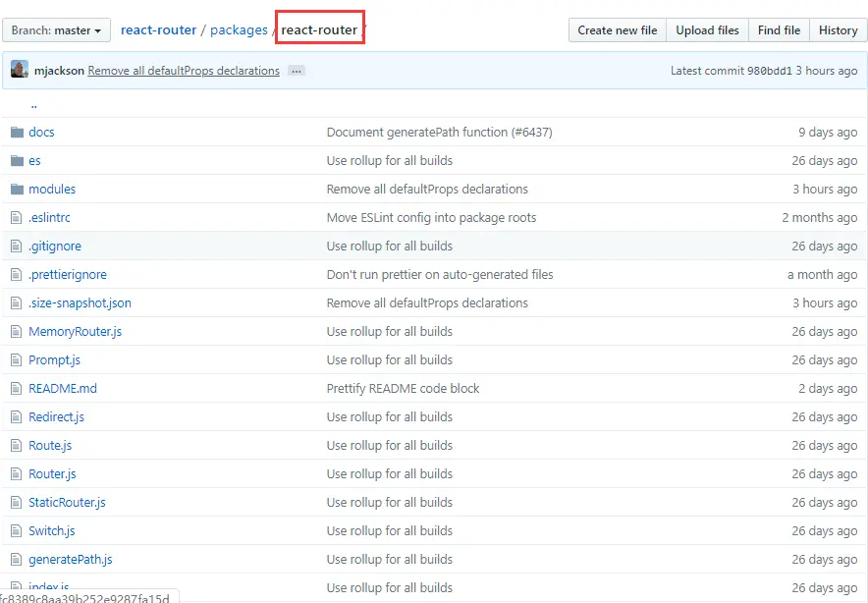
Task: Click the Redirect.js file icon
Action: (17, 417)
